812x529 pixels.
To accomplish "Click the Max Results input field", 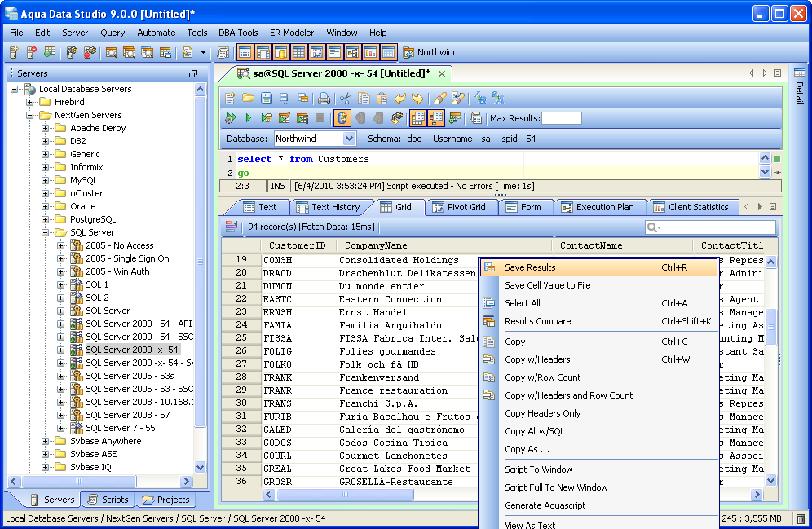I will click(x=561, y=118).
